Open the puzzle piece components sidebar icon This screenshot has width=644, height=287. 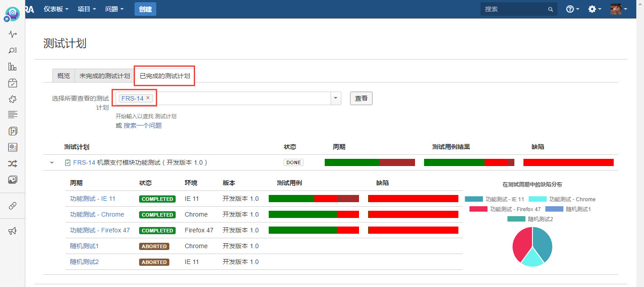tap(13, 99)
